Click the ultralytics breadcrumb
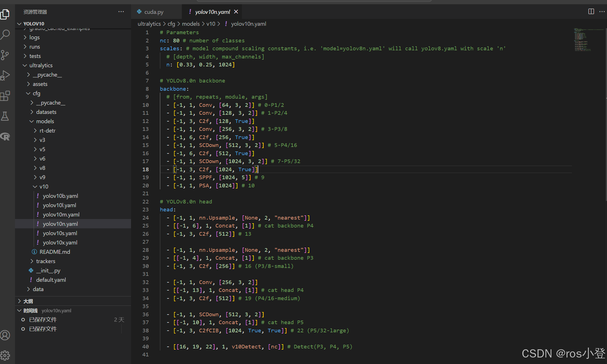Viewport: 607px width, 364px height. click(x=149, y=24)
